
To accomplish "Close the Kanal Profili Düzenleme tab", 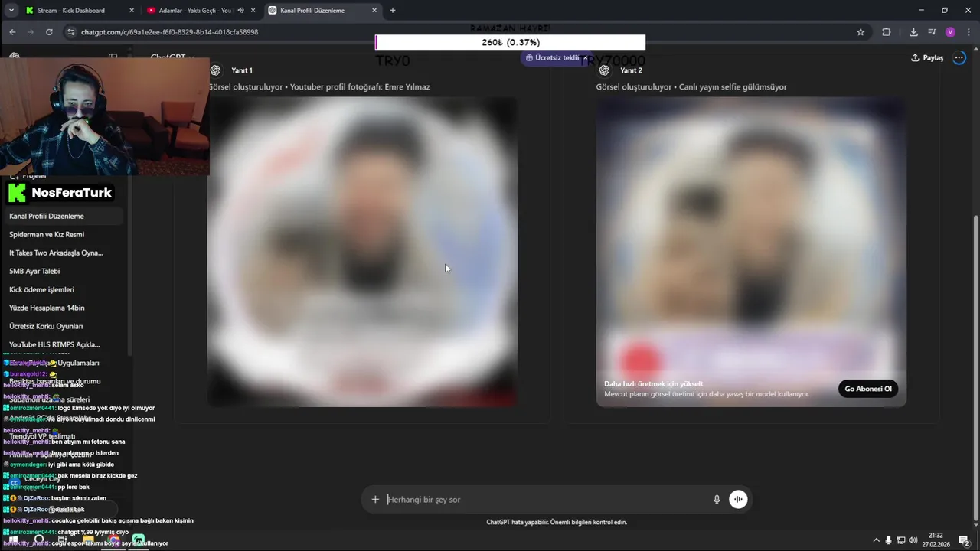I will [x=374, y=10].
